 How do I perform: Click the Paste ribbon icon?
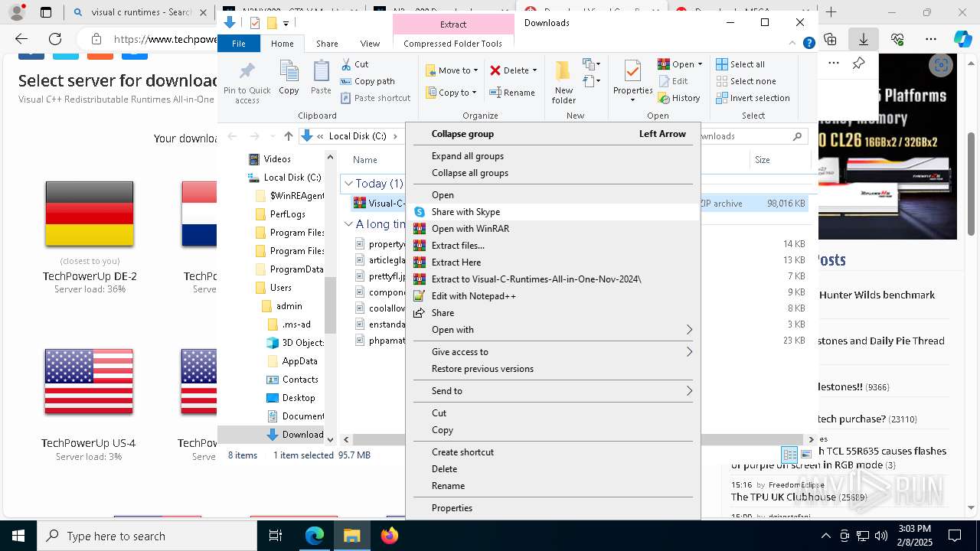point(321,77)
